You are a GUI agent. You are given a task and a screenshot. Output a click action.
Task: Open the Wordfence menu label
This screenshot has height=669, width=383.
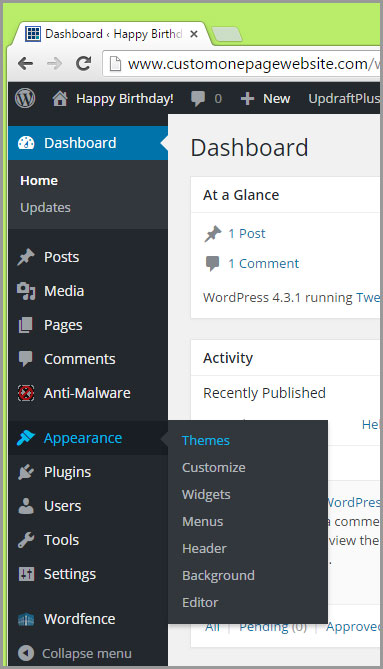coord(79,619)
